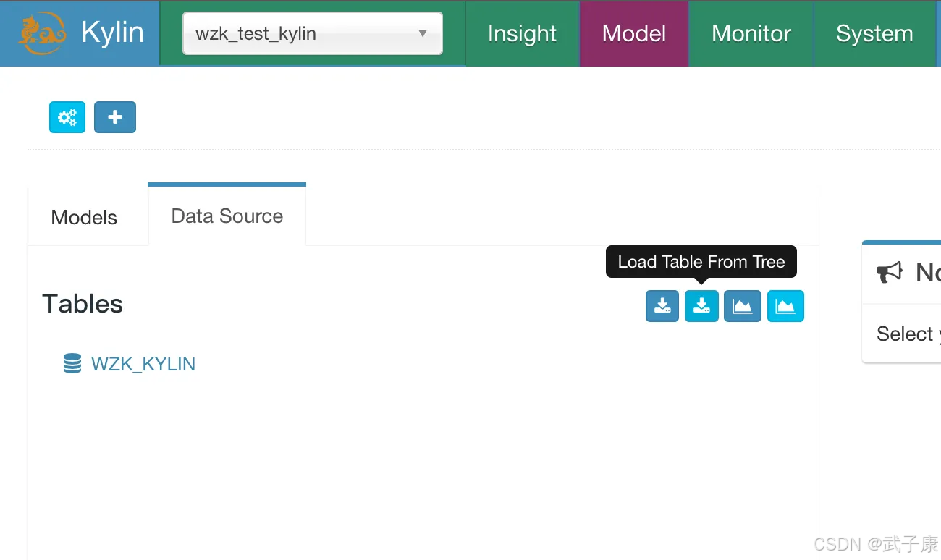Open the Insight menu
Viewport: 941px width, 560px height.
point(522,33)
